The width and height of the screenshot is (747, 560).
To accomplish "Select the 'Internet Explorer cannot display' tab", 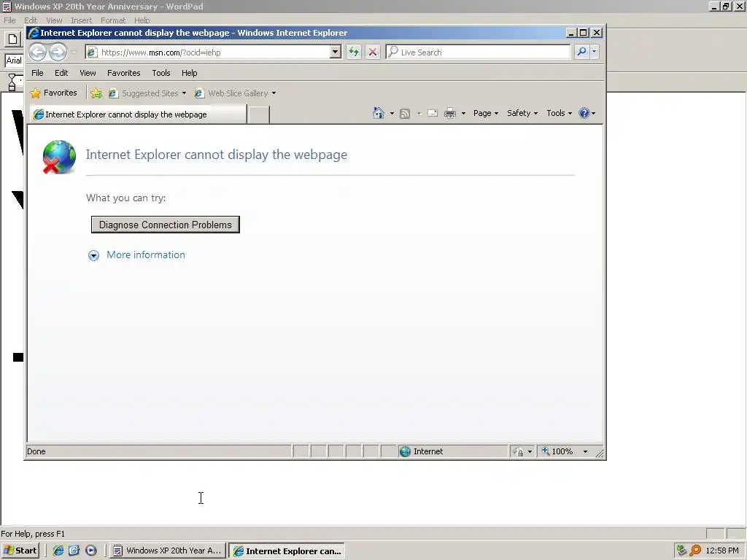I will 138,114.
